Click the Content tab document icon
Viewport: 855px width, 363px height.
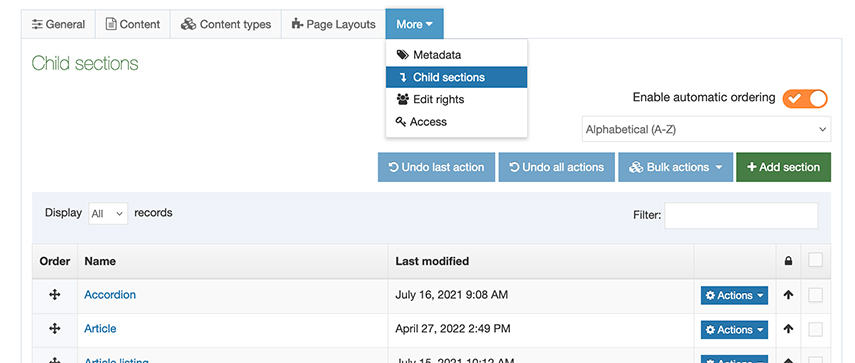coord(111,24)
